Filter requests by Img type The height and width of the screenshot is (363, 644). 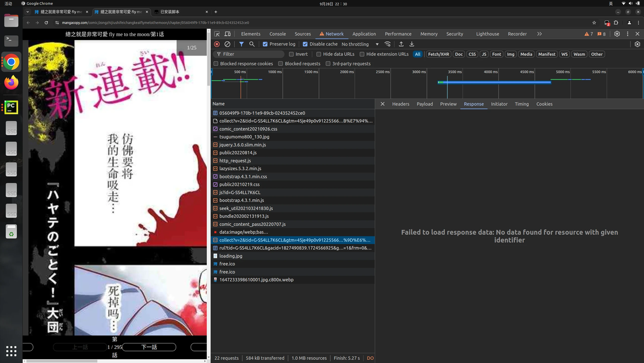[x=511, y=54]
